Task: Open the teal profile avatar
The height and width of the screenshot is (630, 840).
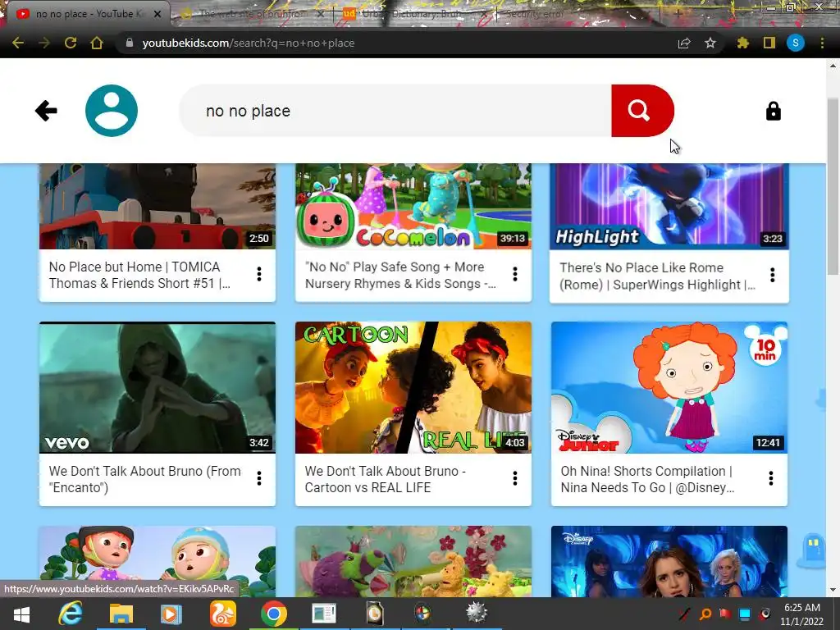Action: point(112,111)
